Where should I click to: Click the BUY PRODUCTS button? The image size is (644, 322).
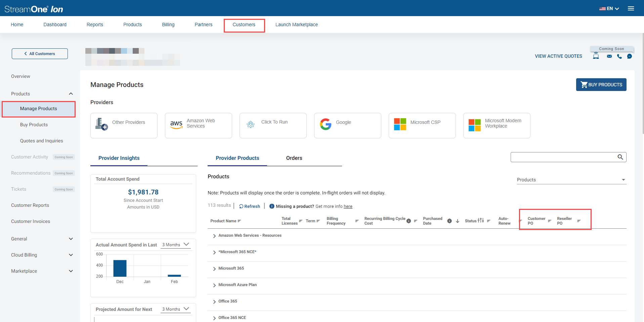pyautogui.click(x=601, y=85)
